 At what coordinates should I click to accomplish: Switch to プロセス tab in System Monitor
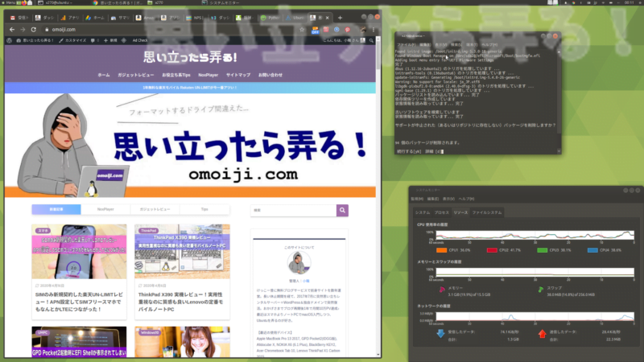coord(441,212)
